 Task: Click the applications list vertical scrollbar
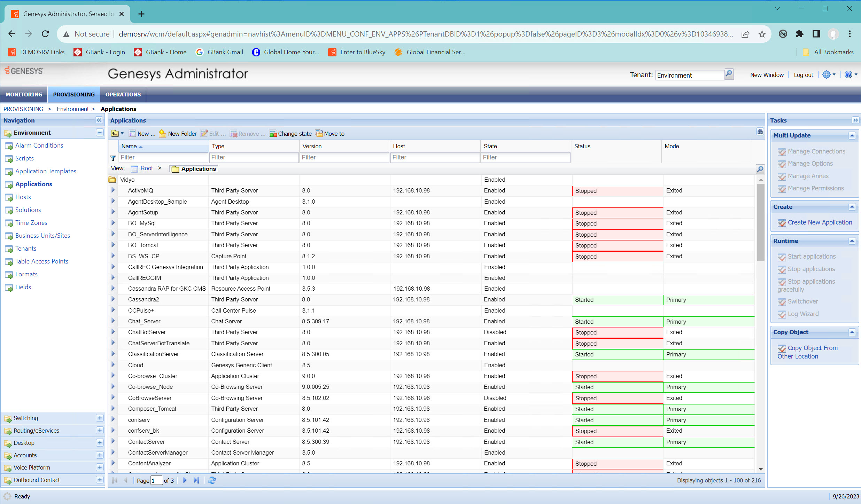pos(761,223)
